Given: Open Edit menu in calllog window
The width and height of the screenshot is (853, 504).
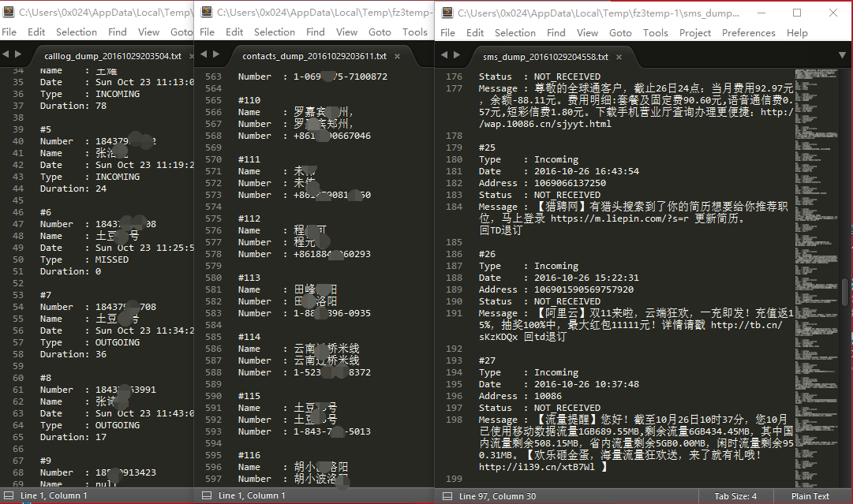Looking at the screenshot, I should (36, 32).
